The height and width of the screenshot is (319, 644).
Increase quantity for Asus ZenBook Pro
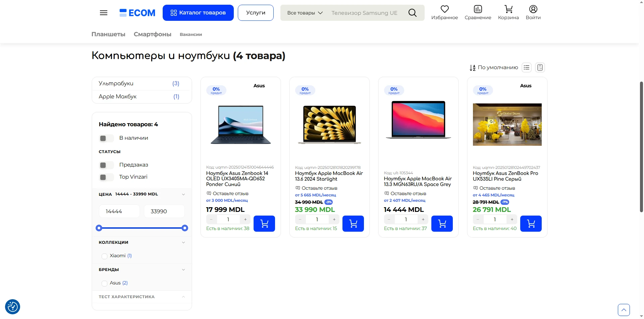(512, 220)
